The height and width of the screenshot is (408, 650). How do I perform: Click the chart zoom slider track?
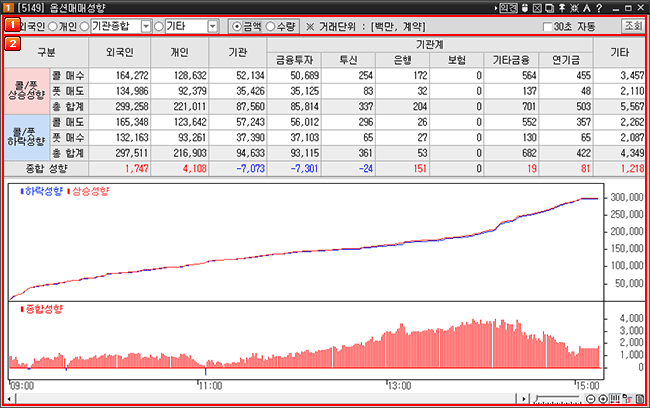[555, 399]
